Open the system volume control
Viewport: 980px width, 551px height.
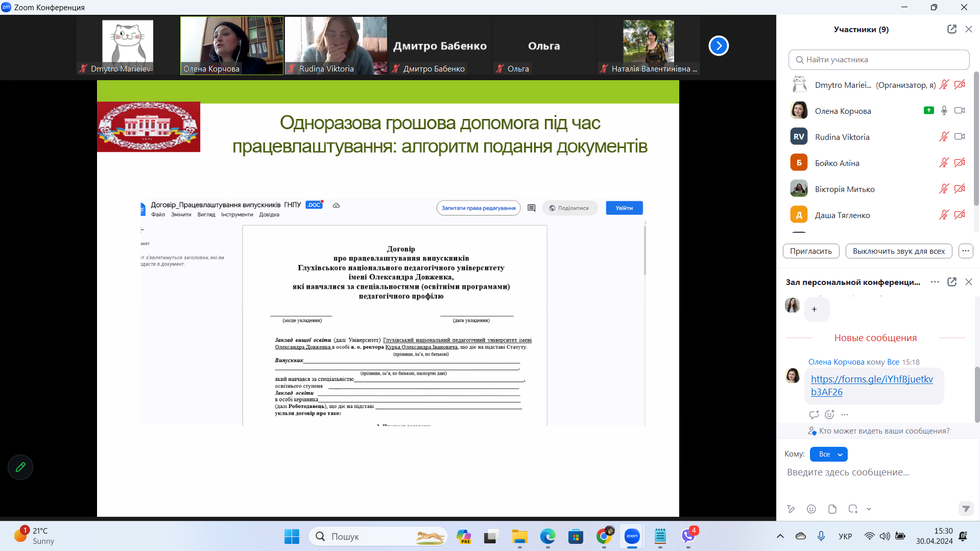[x=885, y=536]
